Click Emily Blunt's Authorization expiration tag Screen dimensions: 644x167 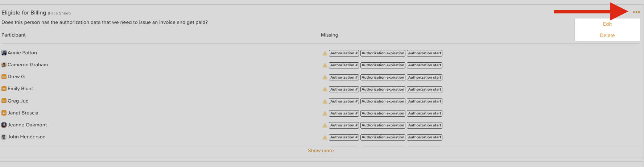[383, 89]
